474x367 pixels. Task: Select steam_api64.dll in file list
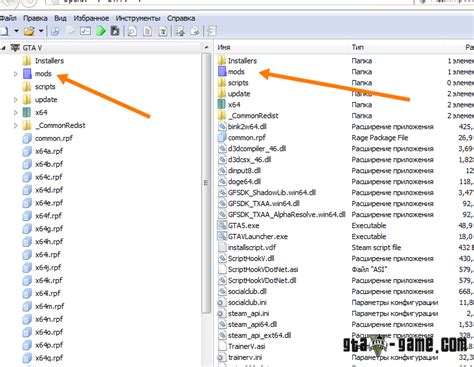[252, 324]
